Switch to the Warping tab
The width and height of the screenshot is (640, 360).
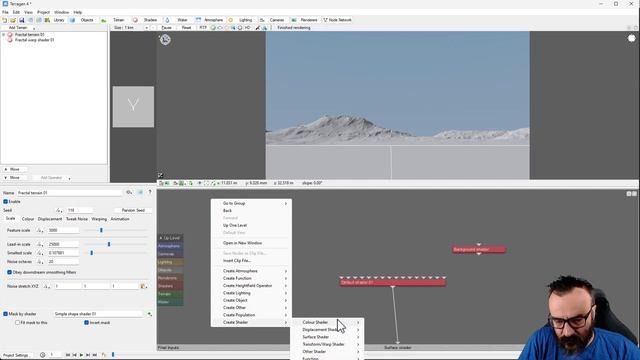99,219
